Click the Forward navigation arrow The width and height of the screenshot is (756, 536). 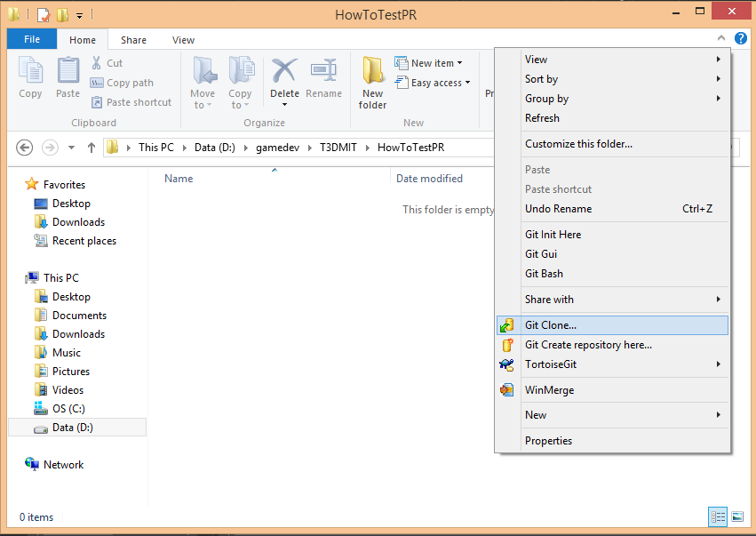[50, 148]
